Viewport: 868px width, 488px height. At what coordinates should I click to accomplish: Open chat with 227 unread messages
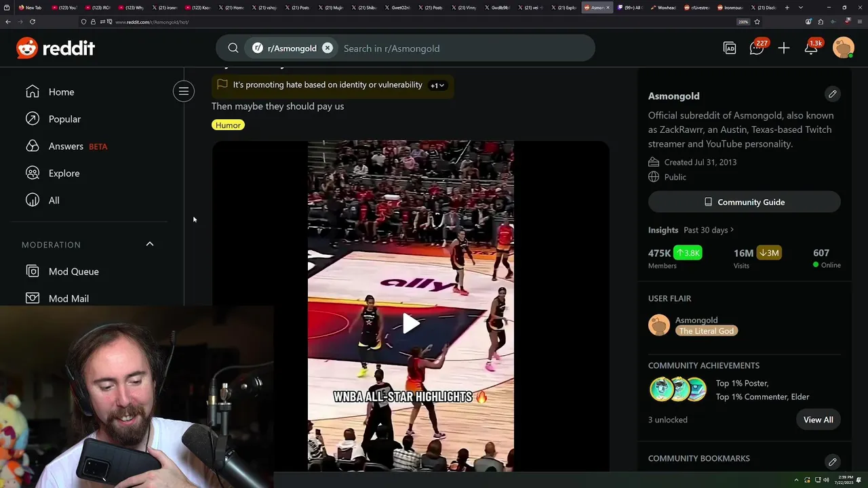757,48
